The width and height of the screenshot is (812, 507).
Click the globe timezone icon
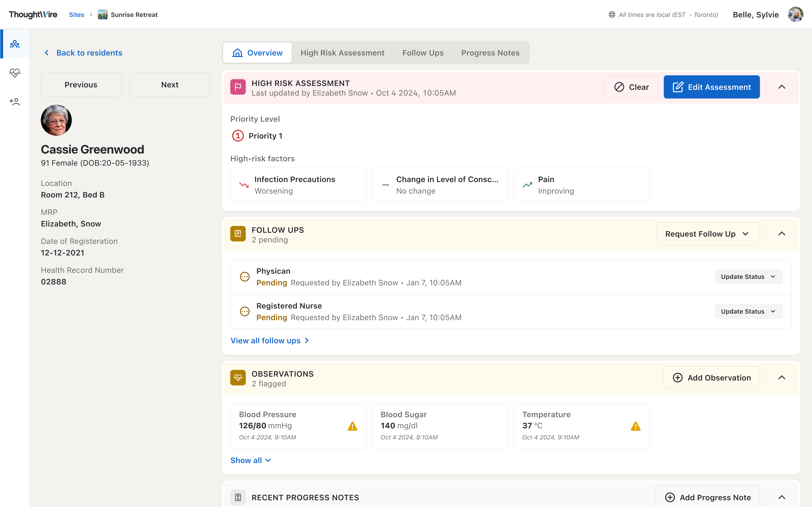coord(612,14)
